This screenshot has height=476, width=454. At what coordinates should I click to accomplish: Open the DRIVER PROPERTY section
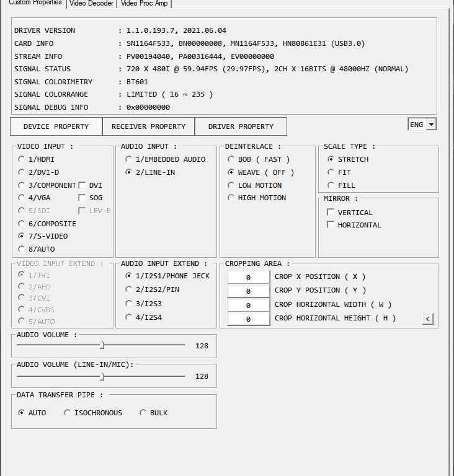tap(241, 126)
